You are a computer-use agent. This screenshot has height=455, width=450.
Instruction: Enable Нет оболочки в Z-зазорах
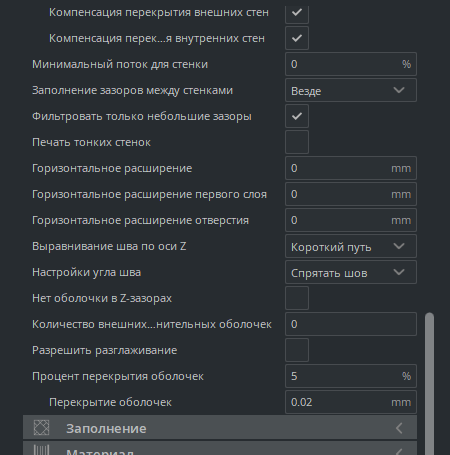[x=297, y=298]
